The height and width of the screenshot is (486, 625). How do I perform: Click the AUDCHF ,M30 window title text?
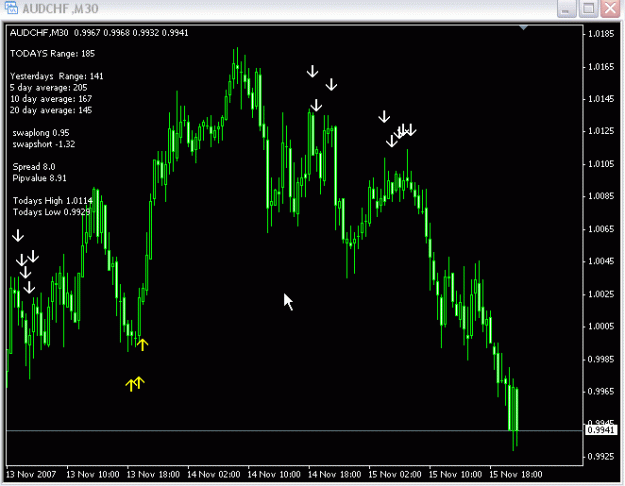(x=60, y=8)
